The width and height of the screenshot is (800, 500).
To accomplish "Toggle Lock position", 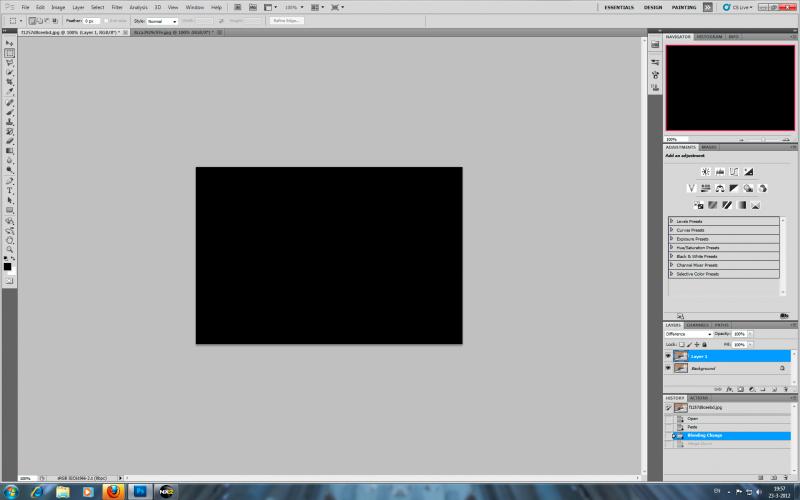I will click(697, 345).
